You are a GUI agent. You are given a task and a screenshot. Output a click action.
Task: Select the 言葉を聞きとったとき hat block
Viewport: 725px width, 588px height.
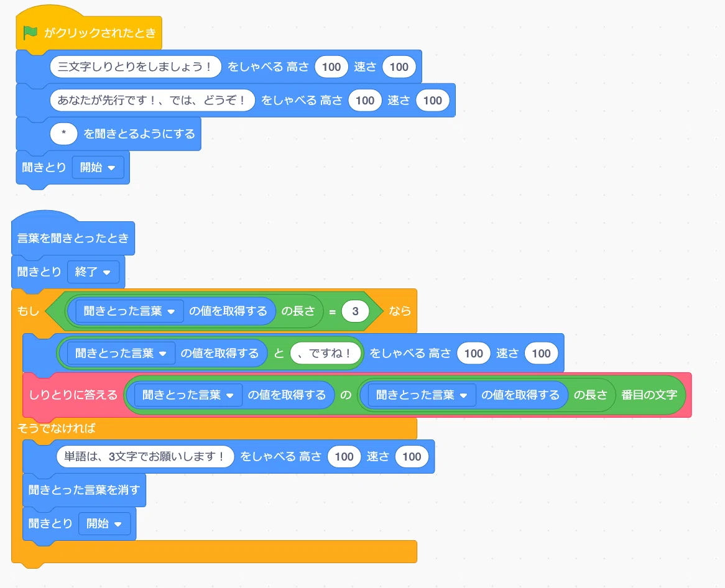tap(73, 234)
